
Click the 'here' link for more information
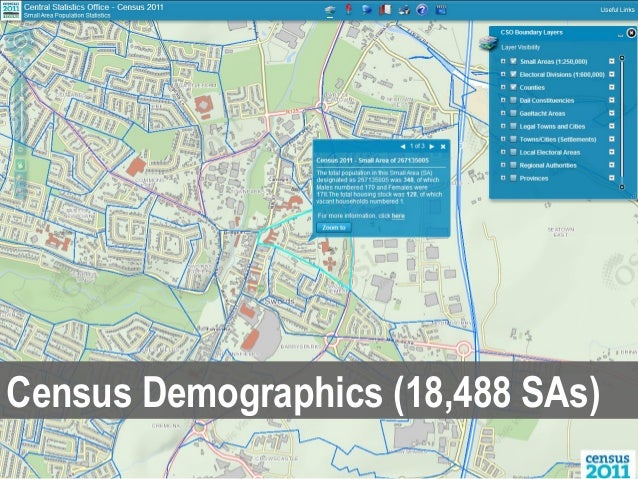point(398,216)
